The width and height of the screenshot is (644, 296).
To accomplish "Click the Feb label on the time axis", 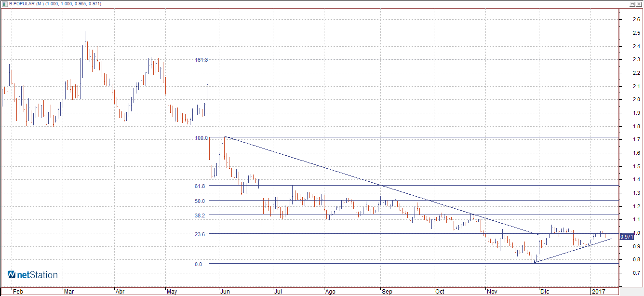I will click(x=18, y=292).
